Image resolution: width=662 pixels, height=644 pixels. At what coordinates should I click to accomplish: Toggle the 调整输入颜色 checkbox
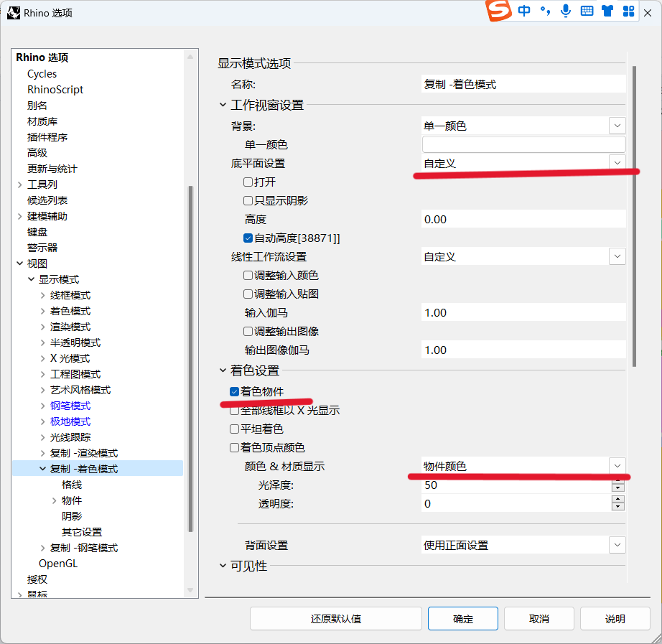coord(248,276)
